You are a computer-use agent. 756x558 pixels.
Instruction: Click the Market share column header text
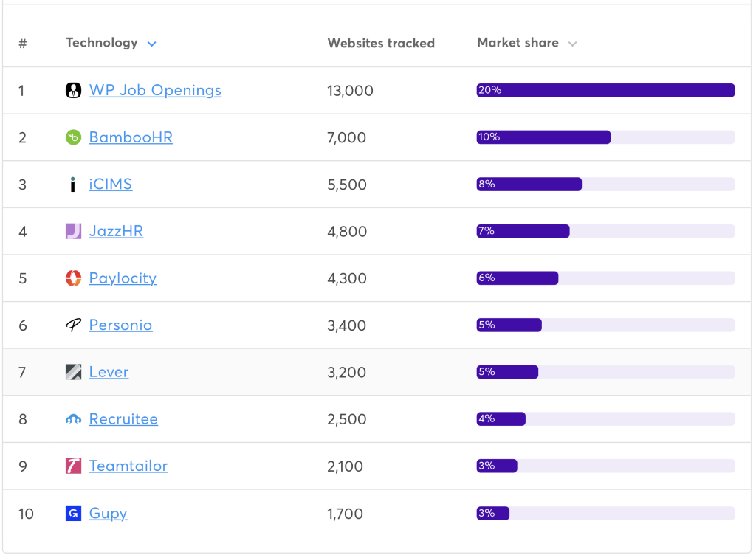pyautogui.click(x=518, y=43)
